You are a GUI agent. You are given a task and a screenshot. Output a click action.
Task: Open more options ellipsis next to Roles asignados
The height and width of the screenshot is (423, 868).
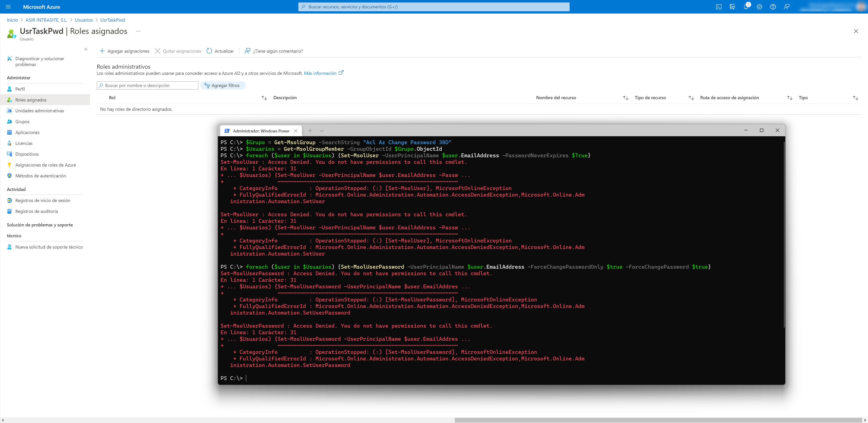(x=138, y=31)
